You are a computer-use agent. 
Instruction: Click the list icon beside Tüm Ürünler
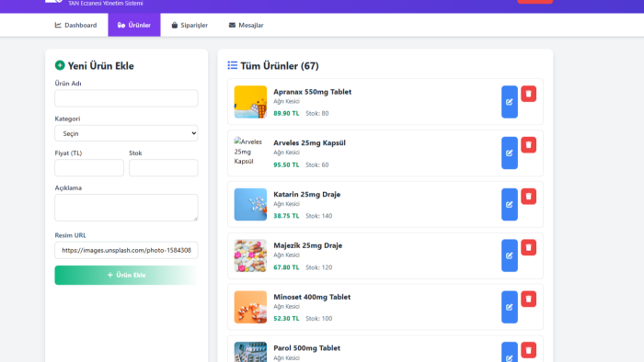coord(233,65)
